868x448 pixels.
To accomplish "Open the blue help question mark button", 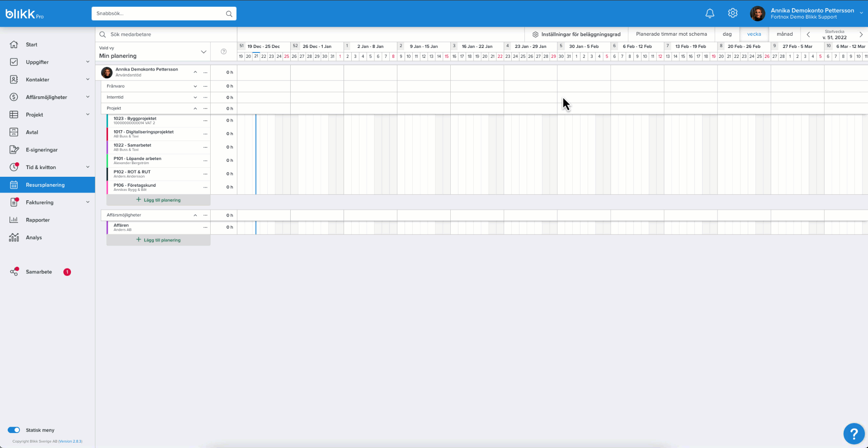I will point(854,434).
